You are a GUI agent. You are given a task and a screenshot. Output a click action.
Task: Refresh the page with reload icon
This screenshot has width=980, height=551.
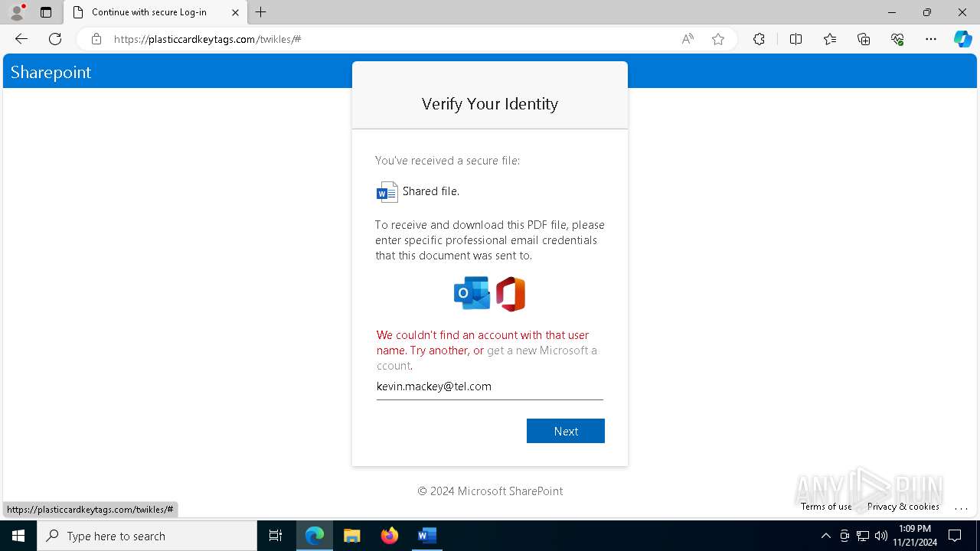[x=55, y=39]
